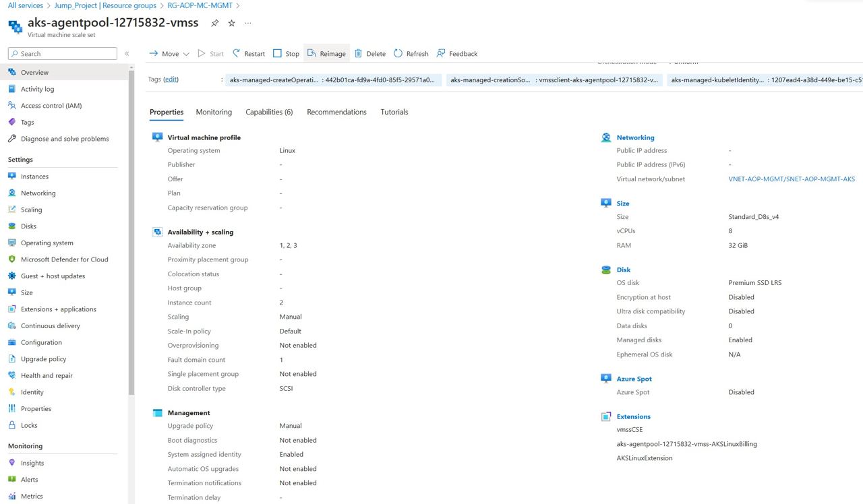This screenshot has width=863, height=504.
Task: Open the Azure Spot section heading link
Action: tap(634, 379)
